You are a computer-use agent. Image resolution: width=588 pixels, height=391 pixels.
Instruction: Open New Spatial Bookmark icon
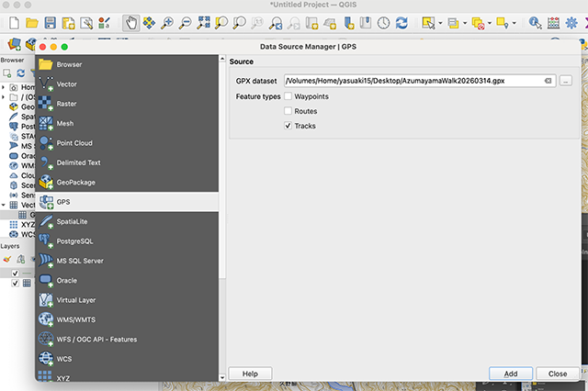tap(349, 23)
